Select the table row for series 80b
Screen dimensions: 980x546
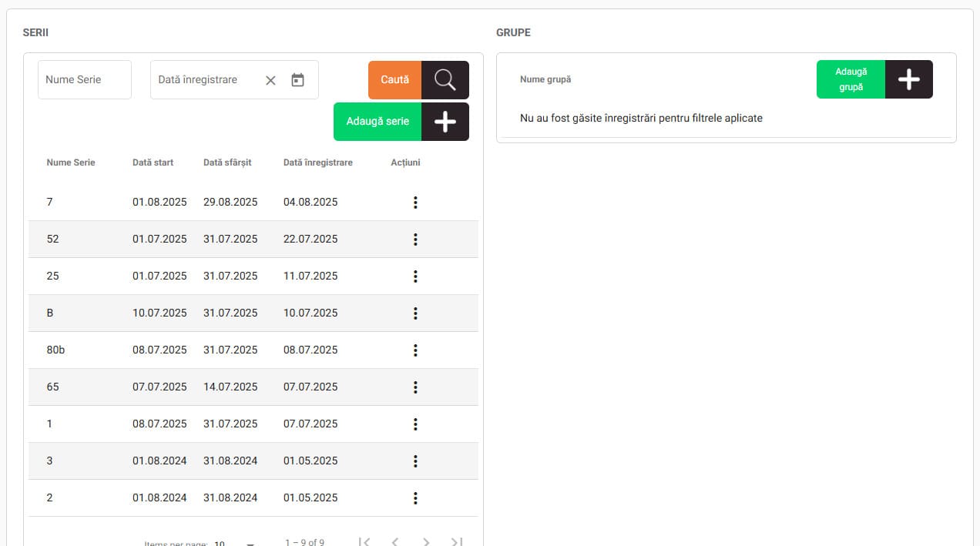click(231, 350)
